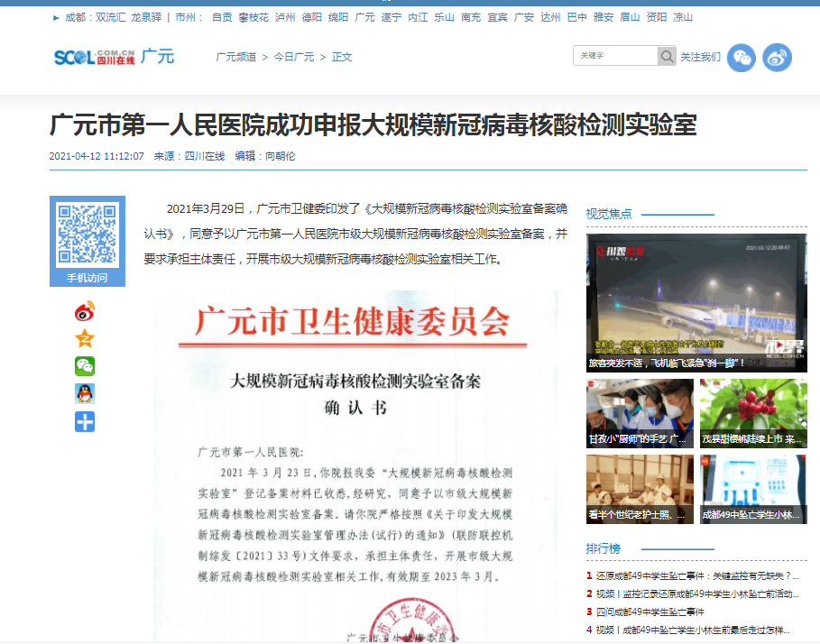Share article via green WeChat icon
Screen dimensions: 820x644
coord(84,366)
